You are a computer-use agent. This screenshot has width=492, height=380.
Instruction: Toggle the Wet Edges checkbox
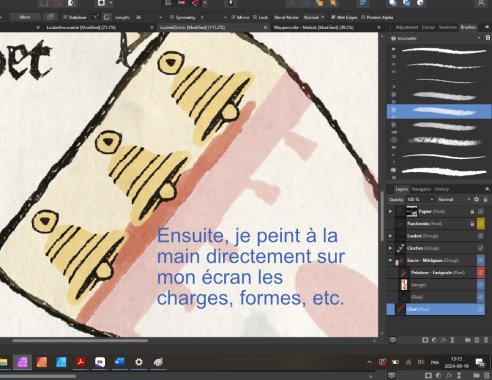(x=333, y=17)
